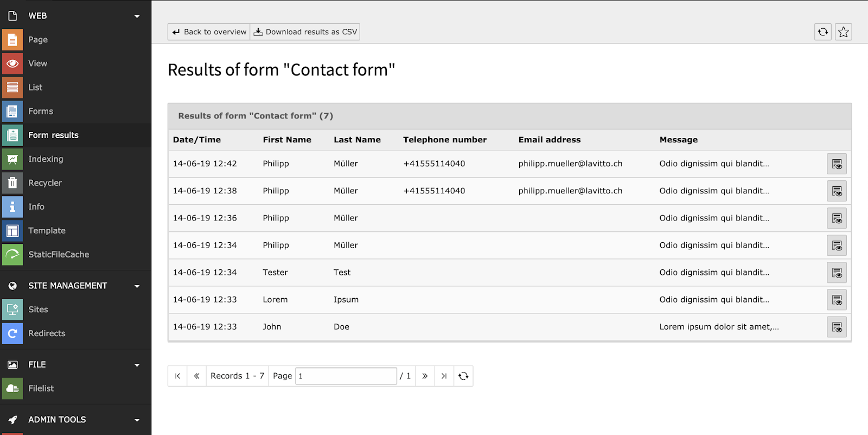Select the Template module icon

[12, 231]
